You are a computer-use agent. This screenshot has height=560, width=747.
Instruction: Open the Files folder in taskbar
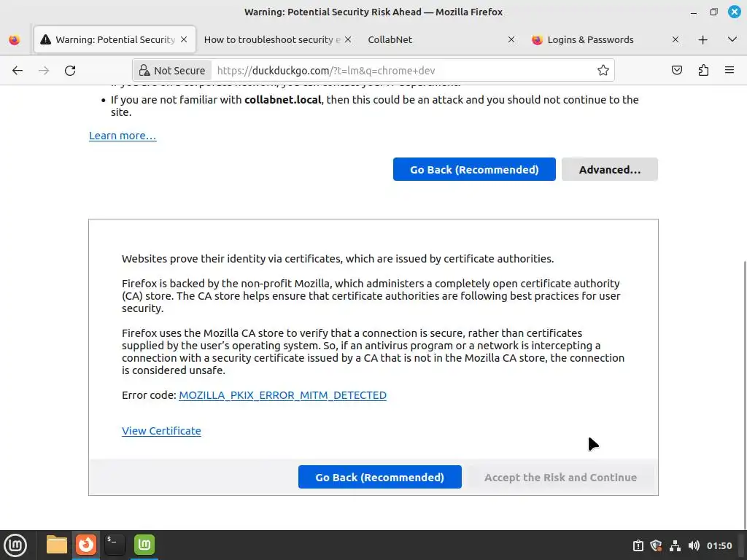coord(57,545)
